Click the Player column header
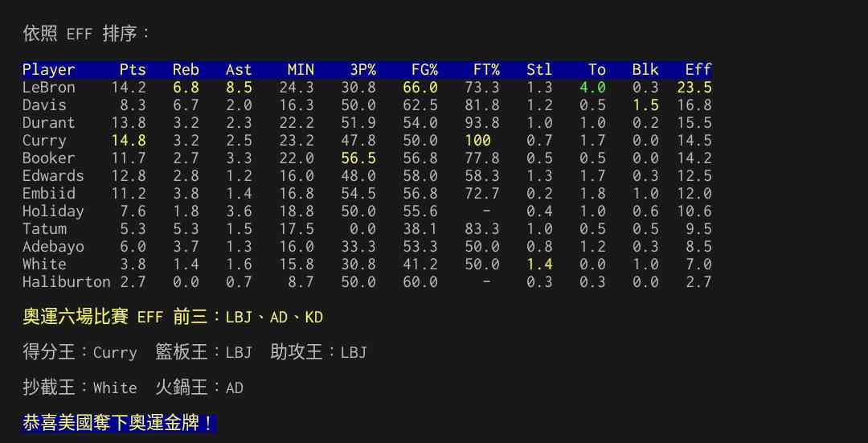 (x=48, y=70)
